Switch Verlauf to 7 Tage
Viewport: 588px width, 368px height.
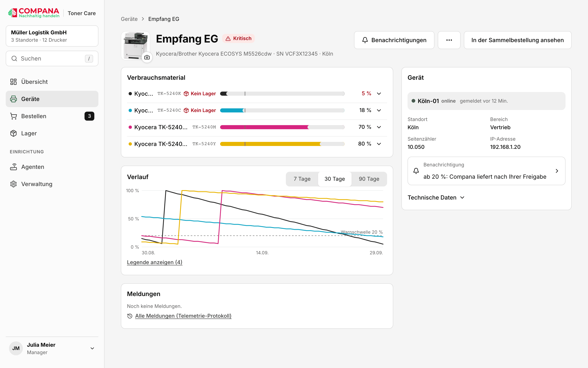point(302,179)
